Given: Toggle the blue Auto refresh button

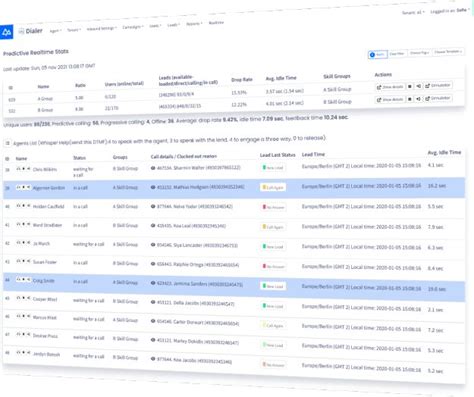Looking at the screenshot, I should point(377,54).
